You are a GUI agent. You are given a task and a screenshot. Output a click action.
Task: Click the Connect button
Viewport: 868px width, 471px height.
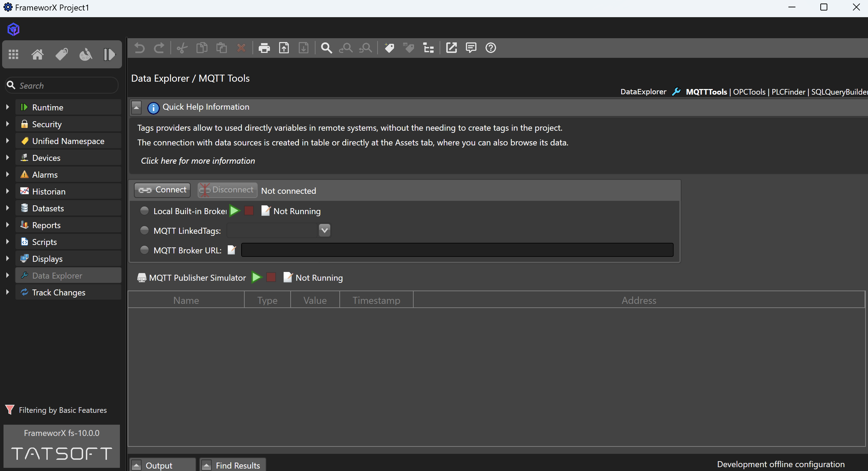[162, 190]
